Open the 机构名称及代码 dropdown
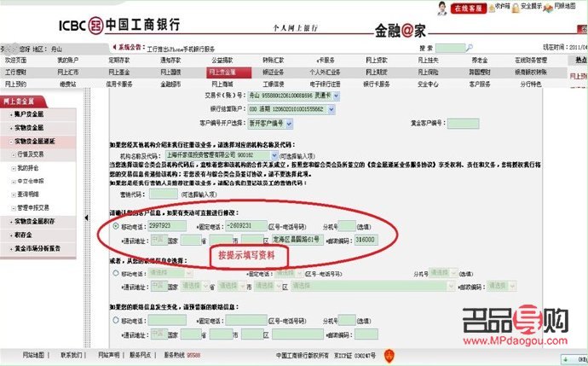 coord(274,155)
